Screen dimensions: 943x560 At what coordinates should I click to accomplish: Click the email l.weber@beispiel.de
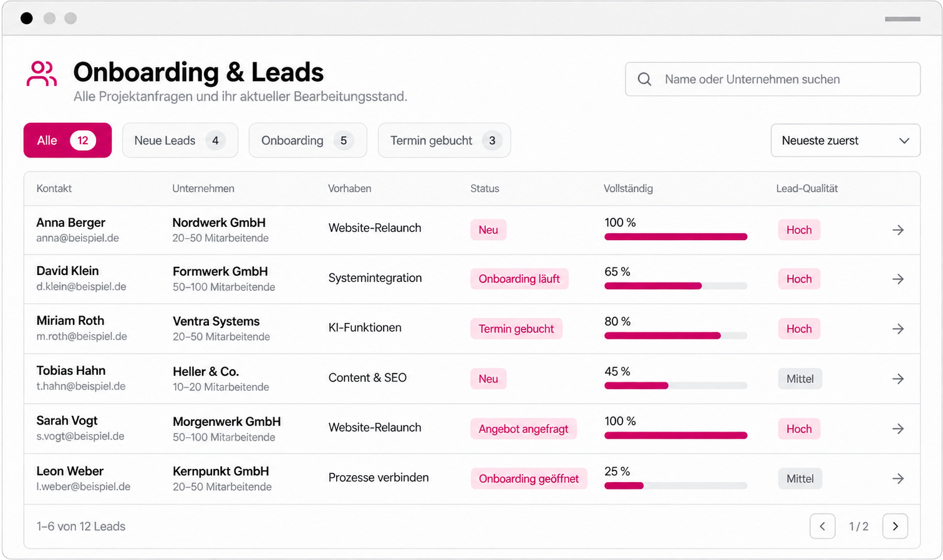[83, 486]
